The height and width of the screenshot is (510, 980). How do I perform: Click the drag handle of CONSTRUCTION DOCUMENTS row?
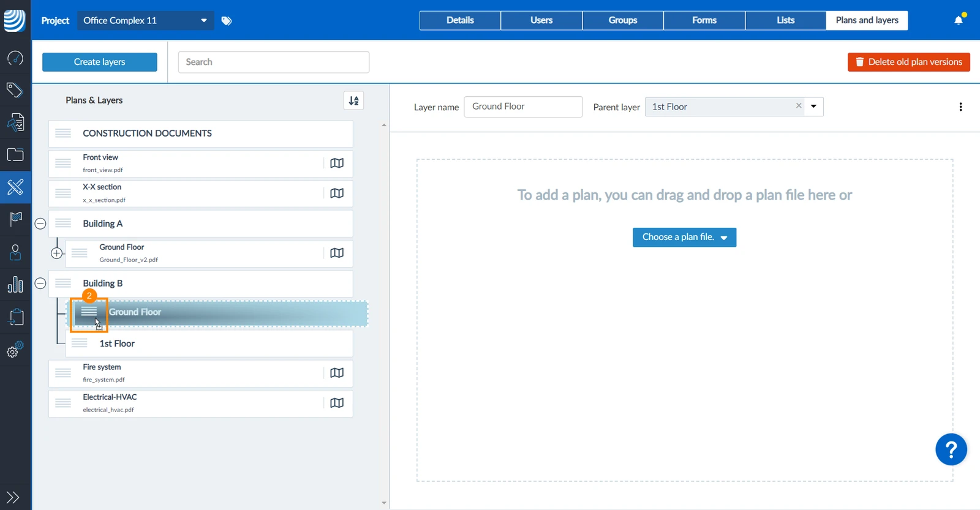(63, 133)
